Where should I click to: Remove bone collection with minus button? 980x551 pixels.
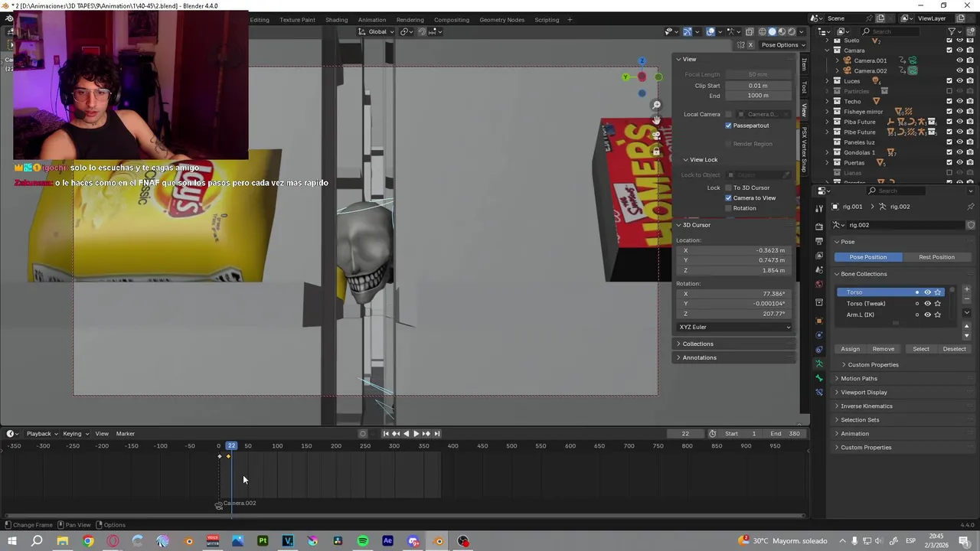tap(967, 299)
